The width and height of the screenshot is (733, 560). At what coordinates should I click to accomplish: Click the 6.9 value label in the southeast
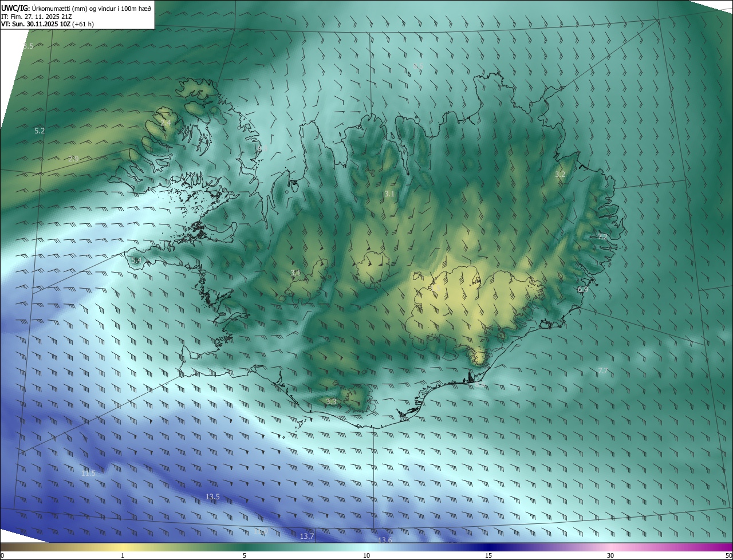[x=583, y=290]
